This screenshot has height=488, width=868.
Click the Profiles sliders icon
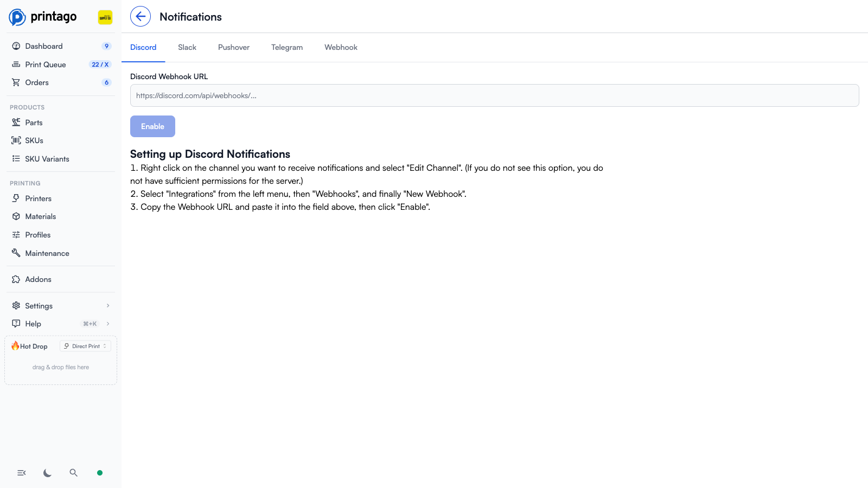point(16,235)
